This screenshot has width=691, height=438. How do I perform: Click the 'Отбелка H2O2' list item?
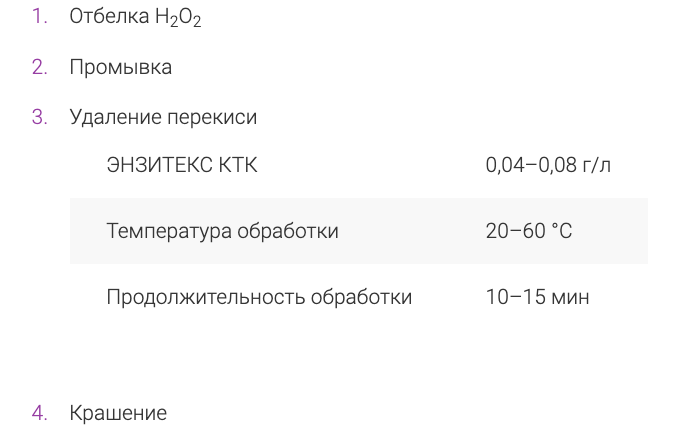click(135, 17)
